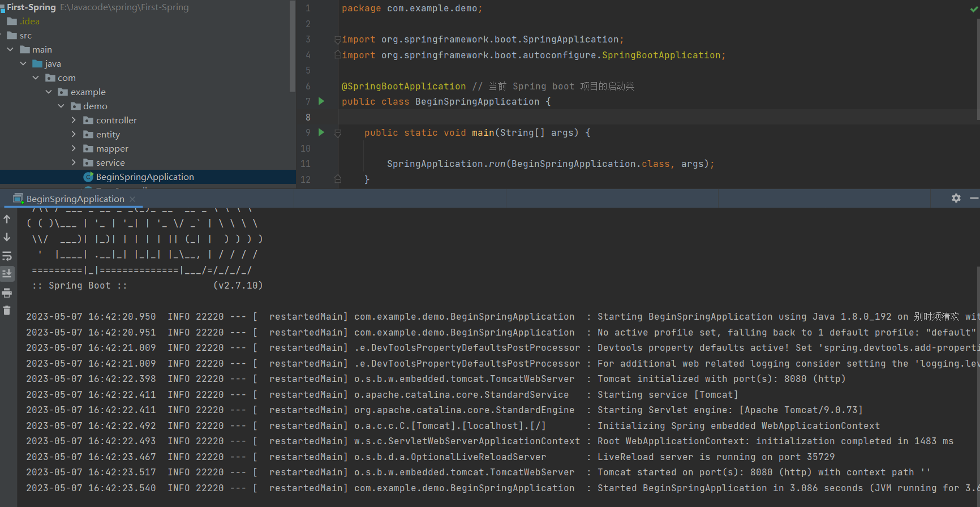Collapse the example package
The height and width of the screenshot is (507, 980).
click(49, 92)
